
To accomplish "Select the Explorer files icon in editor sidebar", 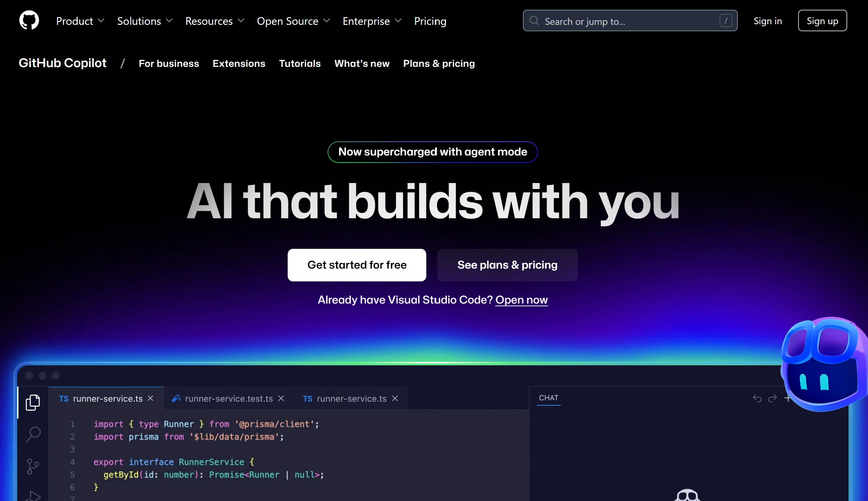I will click(33, 402).
